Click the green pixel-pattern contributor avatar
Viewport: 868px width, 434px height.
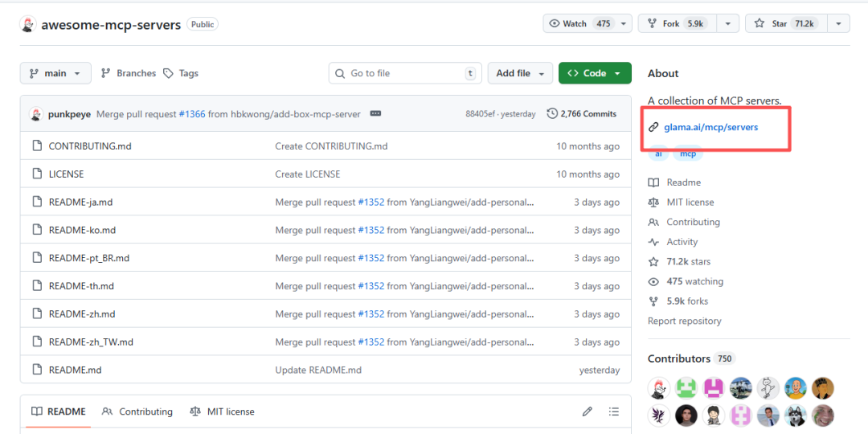686,388
